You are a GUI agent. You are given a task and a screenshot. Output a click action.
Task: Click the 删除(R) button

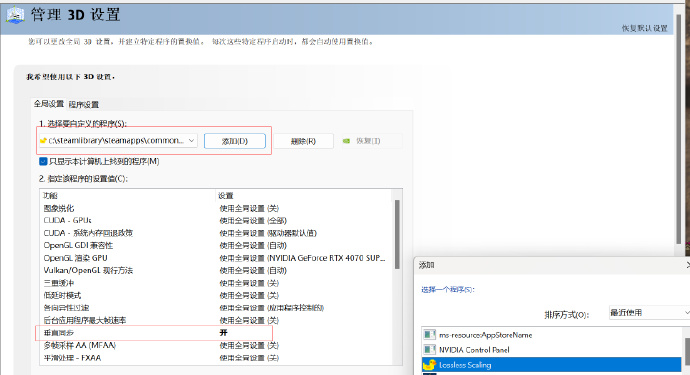coord(303,141)
